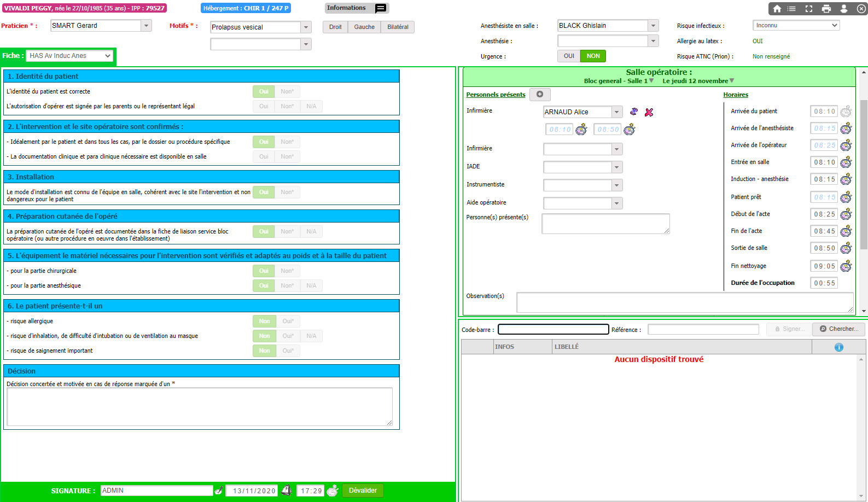Select Oui for mode d'installation connu
This screenshot has width=868, height=502.
pyautogui.click(x=264, y=192)
